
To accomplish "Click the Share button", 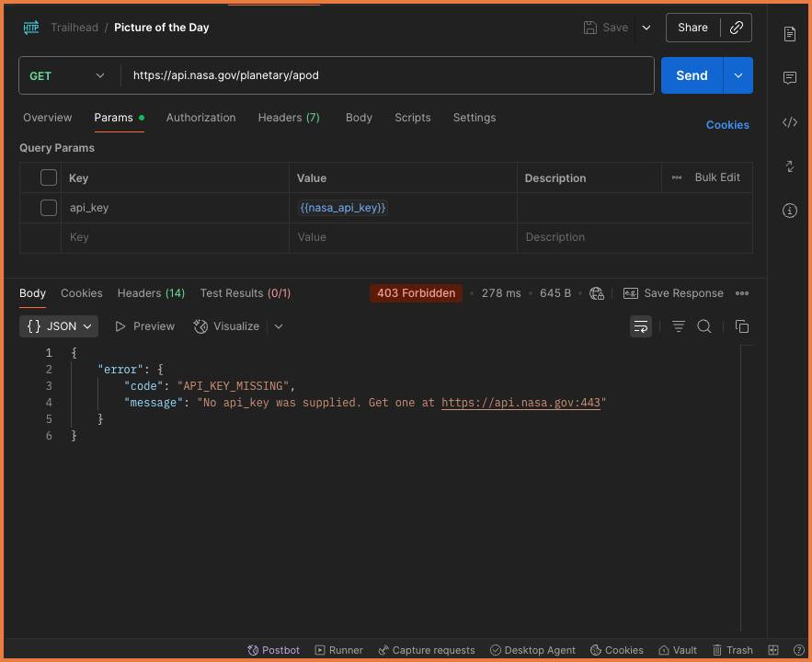I will [x=692, y=28].
